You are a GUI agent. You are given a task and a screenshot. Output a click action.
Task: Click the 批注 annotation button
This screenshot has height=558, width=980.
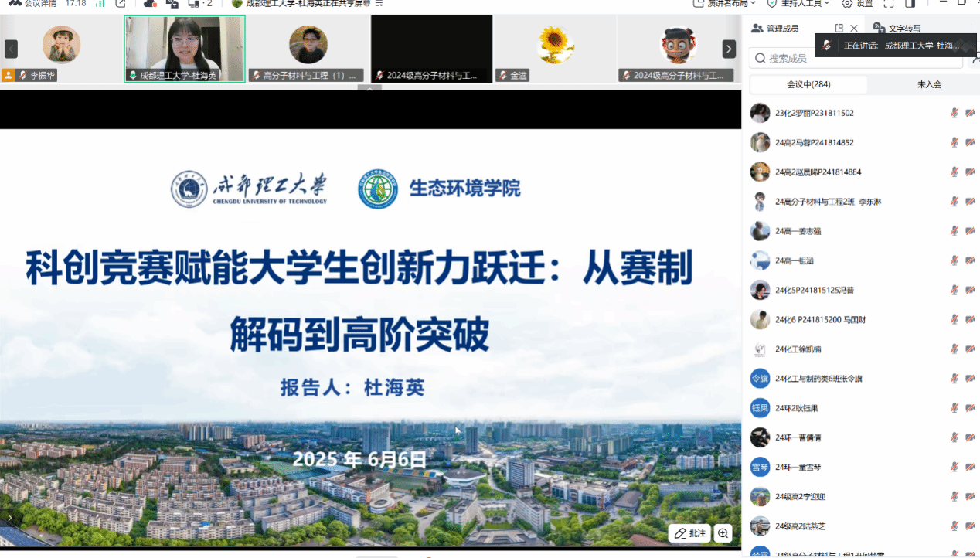pos(688,532)
